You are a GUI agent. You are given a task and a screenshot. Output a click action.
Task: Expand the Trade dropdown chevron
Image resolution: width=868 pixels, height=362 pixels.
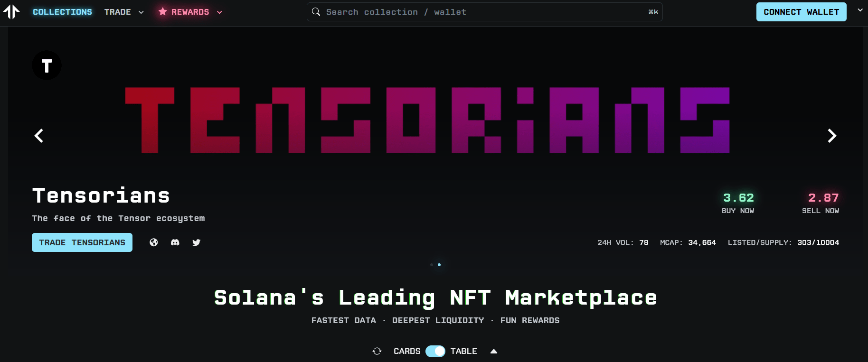tap(141, 12)
